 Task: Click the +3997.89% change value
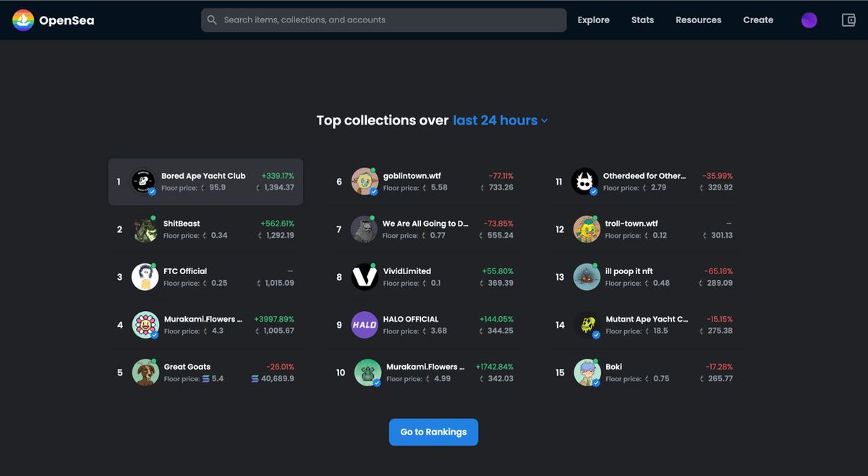tap(274, 319)
